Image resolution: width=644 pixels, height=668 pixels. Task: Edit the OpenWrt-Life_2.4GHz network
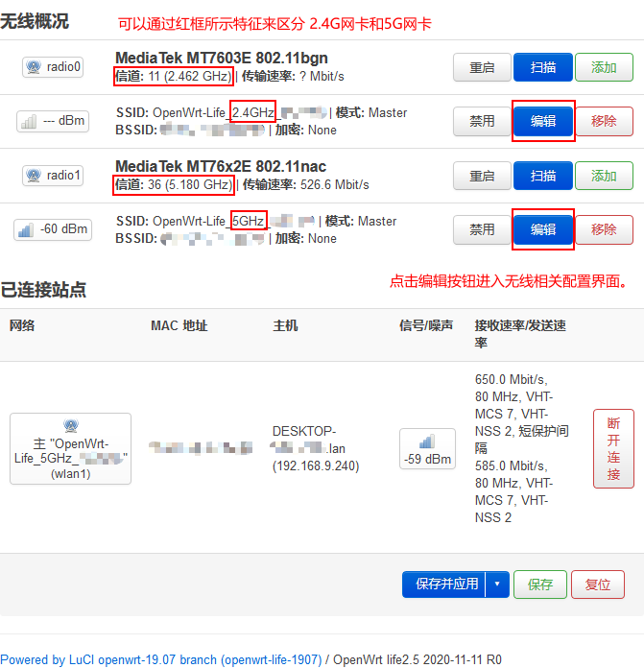(x=543, y=121)
